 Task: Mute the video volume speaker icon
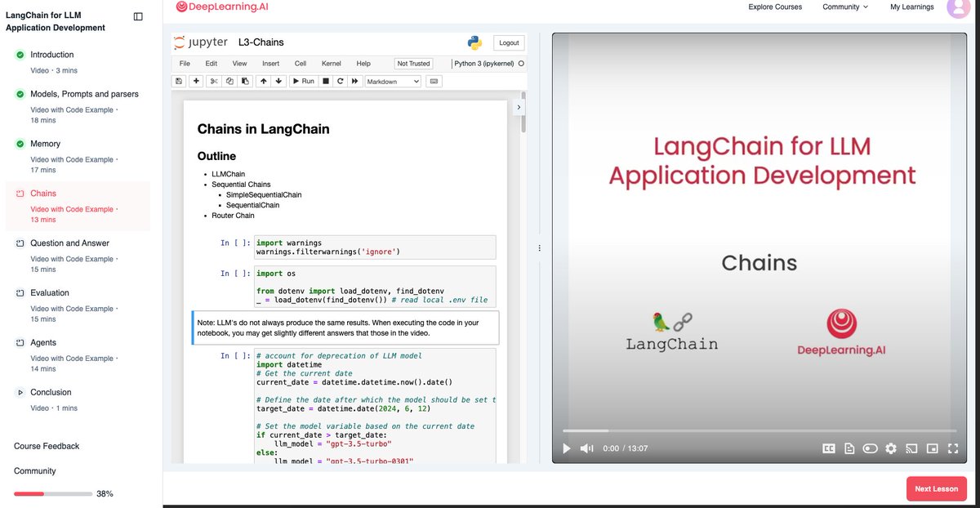point(586,448)
